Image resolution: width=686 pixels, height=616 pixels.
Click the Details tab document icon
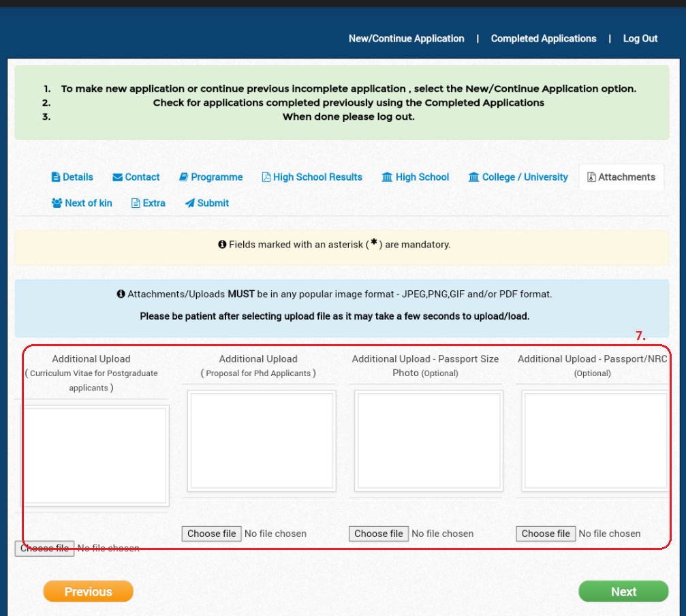click(56, 177)
